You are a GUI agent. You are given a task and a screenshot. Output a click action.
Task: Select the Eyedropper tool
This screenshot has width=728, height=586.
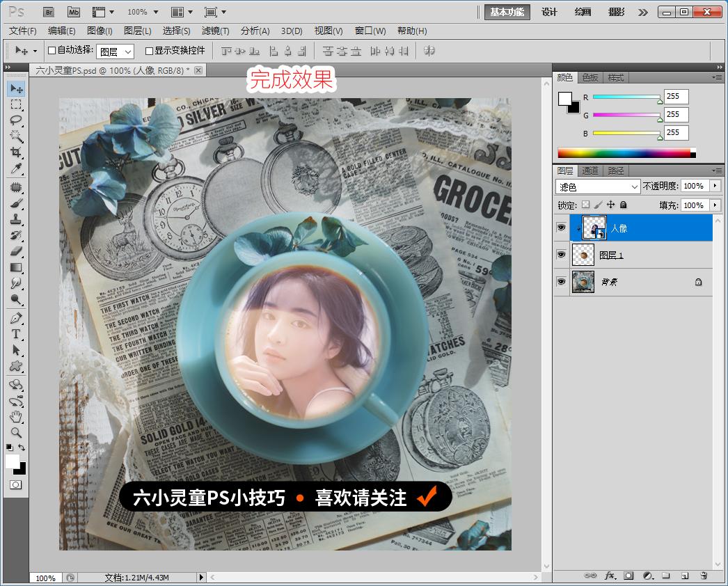[x=16, y=169]
